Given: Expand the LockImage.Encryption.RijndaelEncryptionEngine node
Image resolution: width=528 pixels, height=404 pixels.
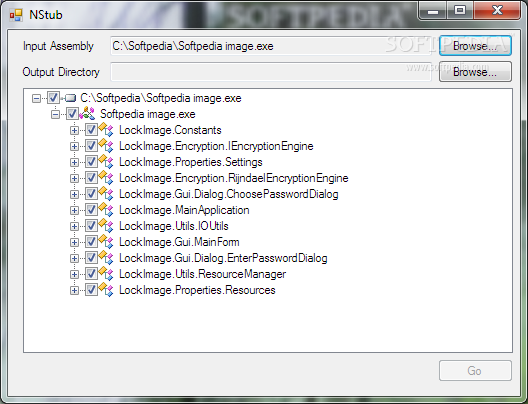Looking at the screenshot, I should click(x=74, y=178).
